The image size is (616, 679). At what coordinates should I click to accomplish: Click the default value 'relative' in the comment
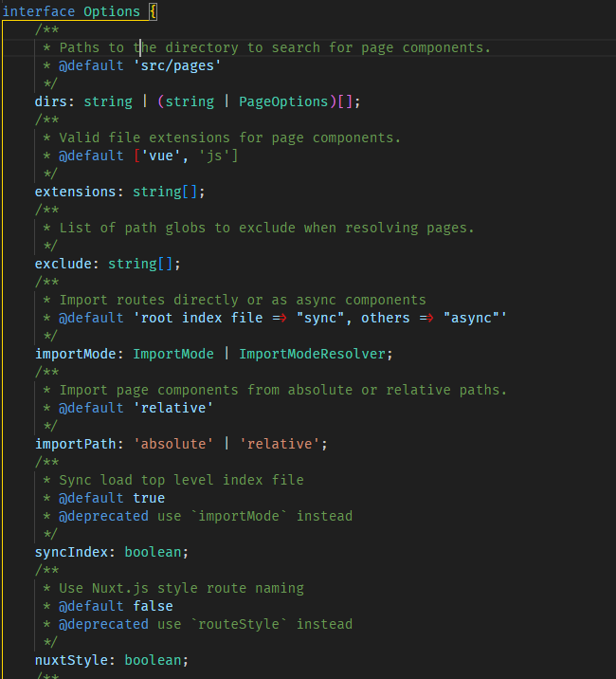point(173,408)
